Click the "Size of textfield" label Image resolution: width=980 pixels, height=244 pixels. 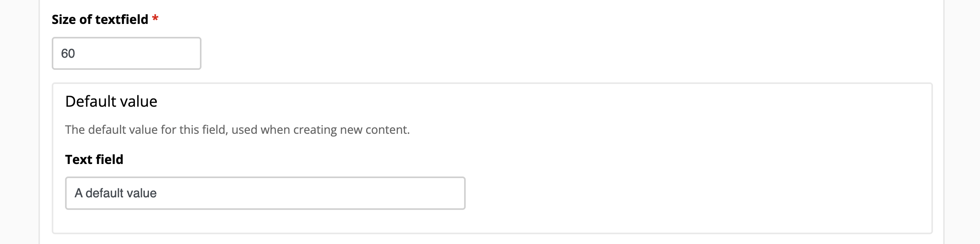click(x=100, y=19)
